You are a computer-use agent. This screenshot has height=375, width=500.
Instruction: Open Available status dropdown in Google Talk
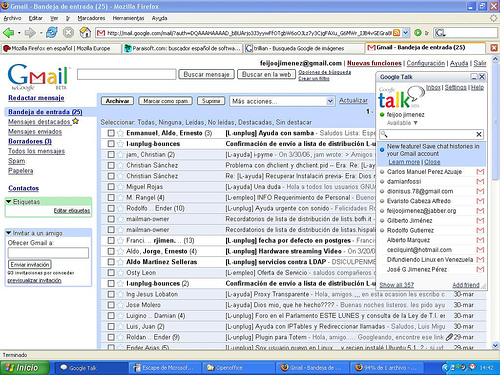pos(402,123)
